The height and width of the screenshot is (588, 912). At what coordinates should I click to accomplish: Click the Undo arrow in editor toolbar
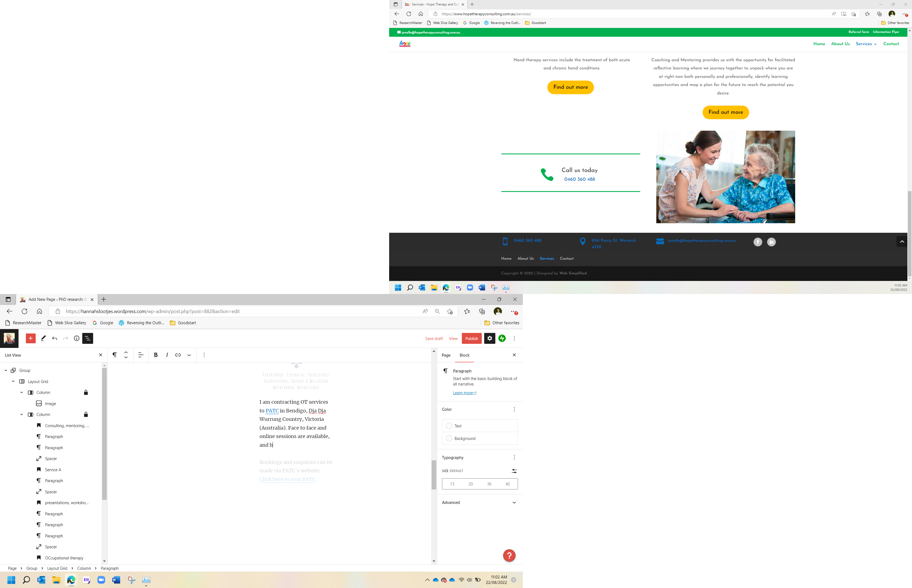55,338
